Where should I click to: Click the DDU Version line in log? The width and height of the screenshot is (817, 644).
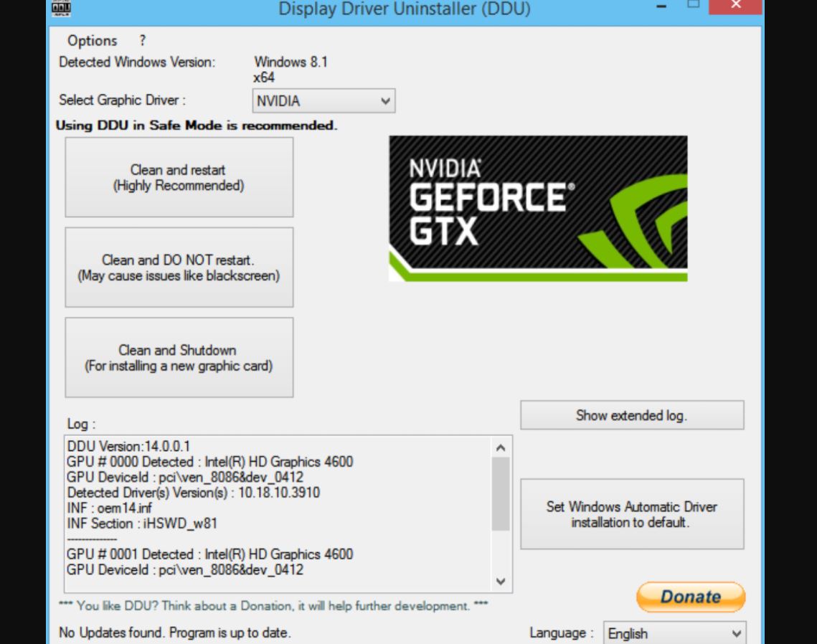tap(129, 447)
